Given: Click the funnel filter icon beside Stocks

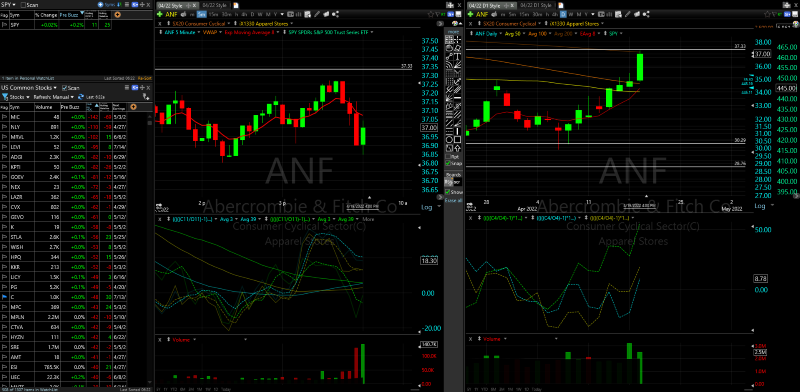Looking at the screenshot, I should tap(5, 97).
